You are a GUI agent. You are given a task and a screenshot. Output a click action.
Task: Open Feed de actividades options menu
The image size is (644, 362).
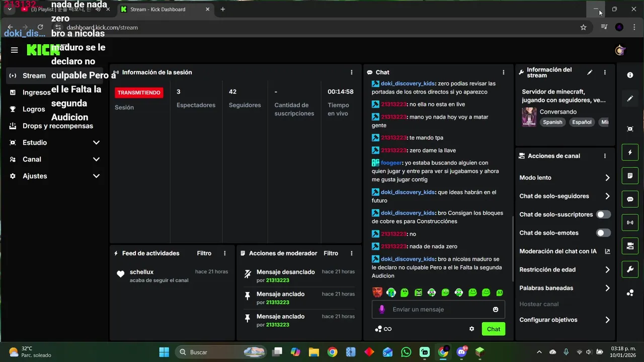(x=224, y=253)
